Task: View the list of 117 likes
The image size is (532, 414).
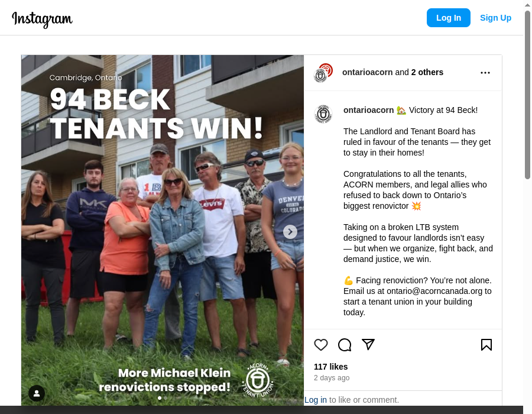Action: tap(331, 367)
